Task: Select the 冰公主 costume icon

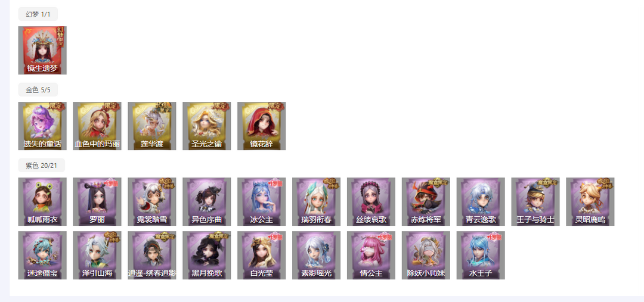Action: (x=262, y=201)
